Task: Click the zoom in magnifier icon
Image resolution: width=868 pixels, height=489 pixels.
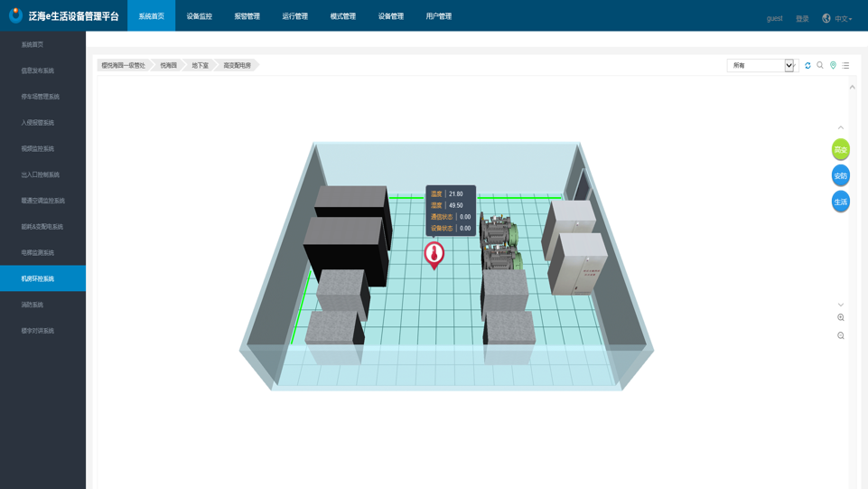Action: coord(841,318)
